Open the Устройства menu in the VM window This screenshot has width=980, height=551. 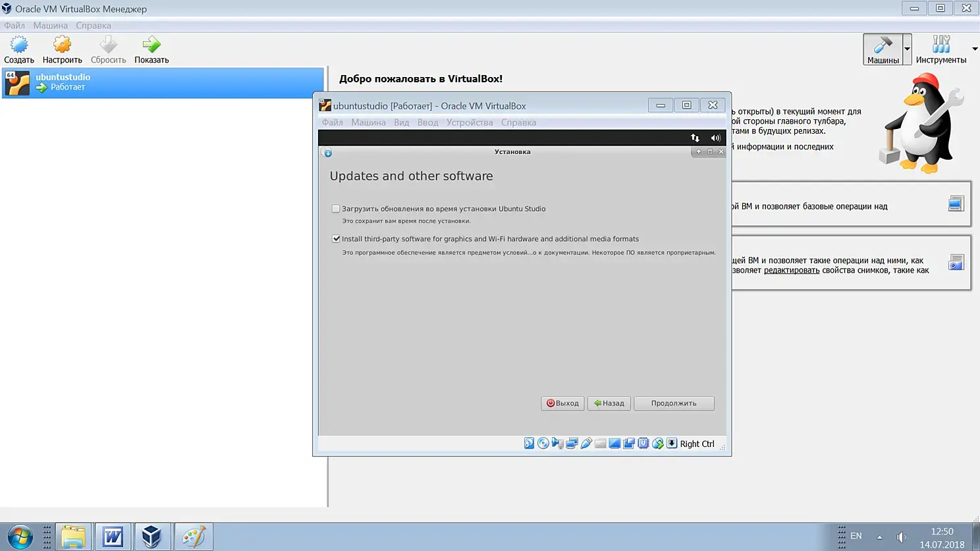tap(470, 122)
